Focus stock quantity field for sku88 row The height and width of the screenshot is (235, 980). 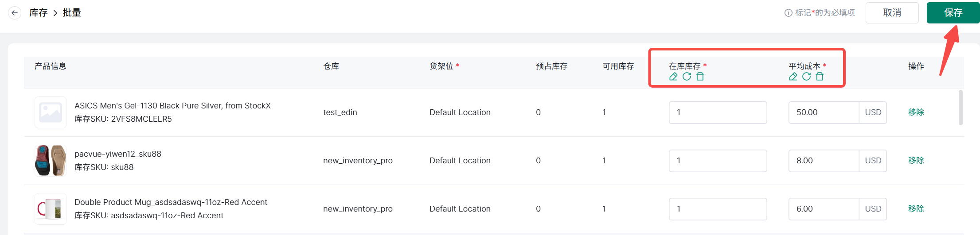point(717,161)
